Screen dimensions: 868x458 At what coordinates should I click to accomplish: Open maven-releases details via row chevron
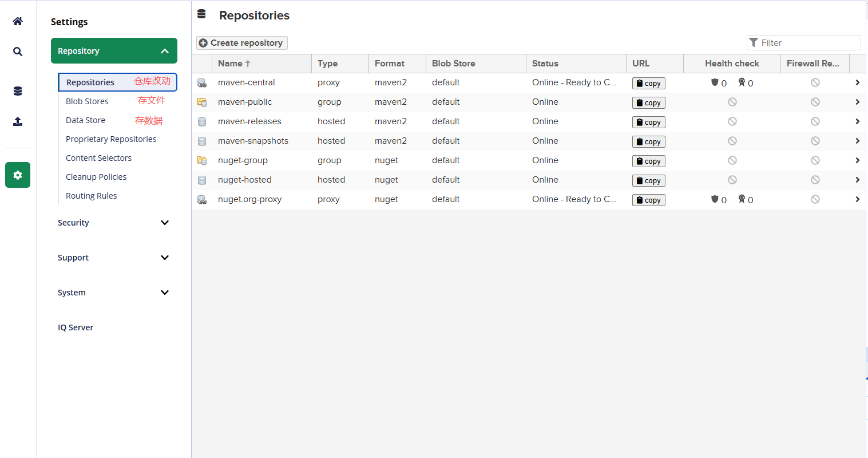(x=857, y=121)
